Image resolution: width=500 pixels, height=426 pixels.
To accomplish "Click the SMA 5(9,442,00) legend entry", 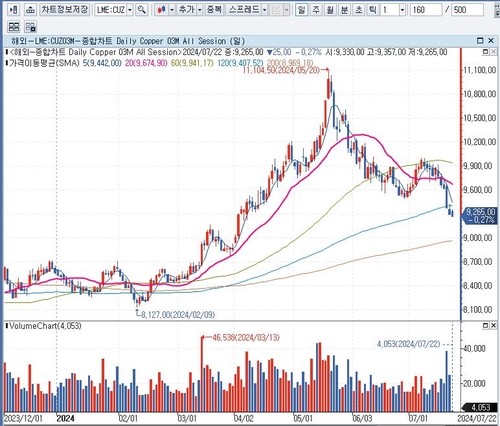I will [x=101, y=63].
